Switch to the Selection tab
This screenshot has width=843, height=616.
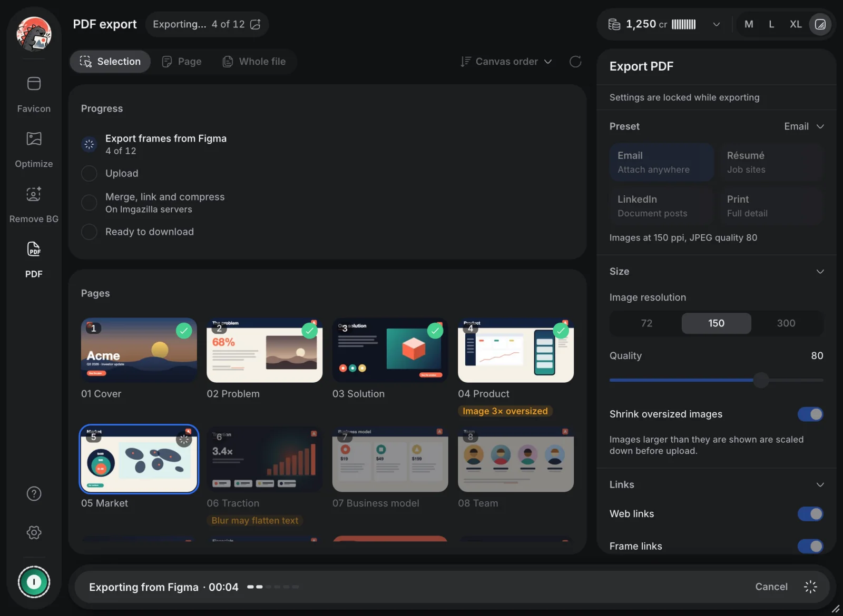[110, 62]
